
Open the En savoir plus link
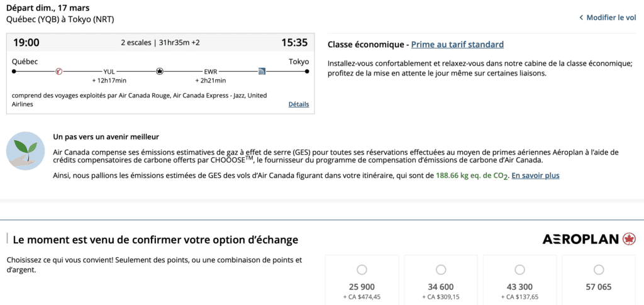click(x=535, y=175)
